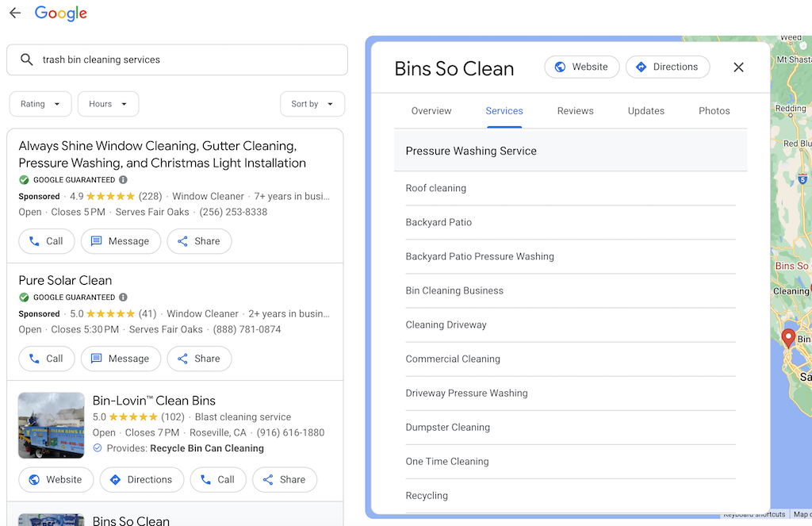Click the back arrow next to Google logo

[15, 13]
